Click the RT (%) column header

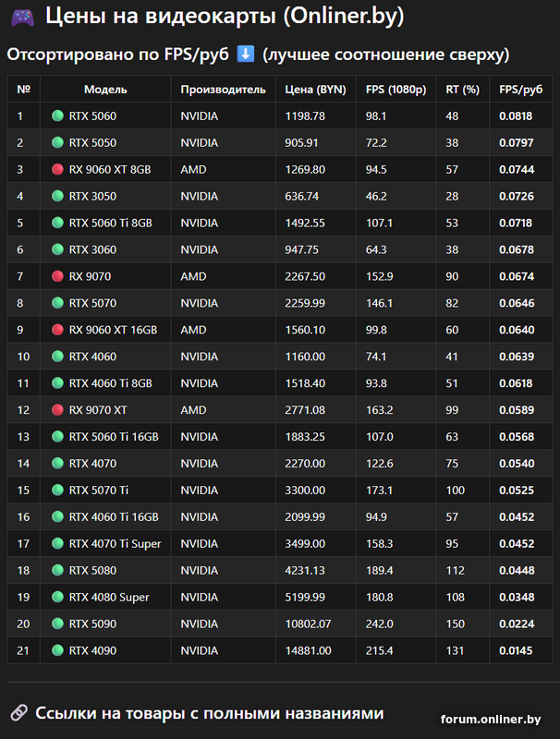coord(462,90)
